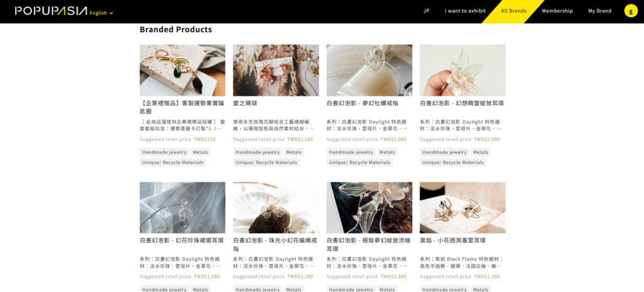Viewport: 644px width, 292px height.
Task: View the 夢幻牡蠣戒指 ring thumbnail
Action: [x=369, y=70]
